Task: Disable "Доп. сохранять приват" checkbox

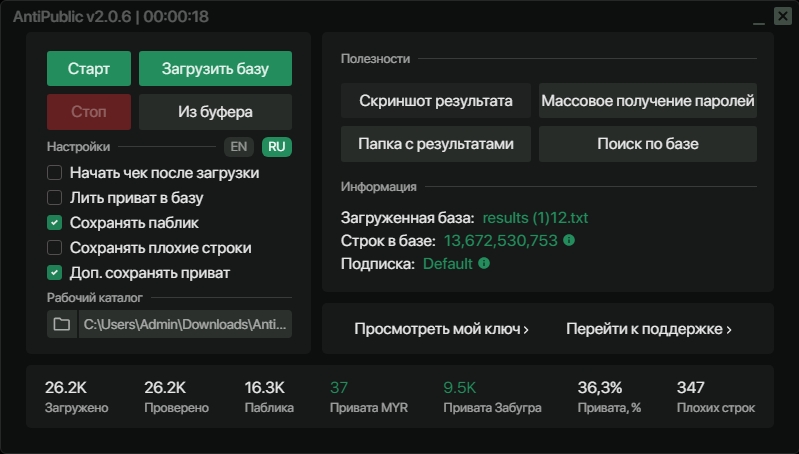Action: pyautogui.click(x=55, y=273)
